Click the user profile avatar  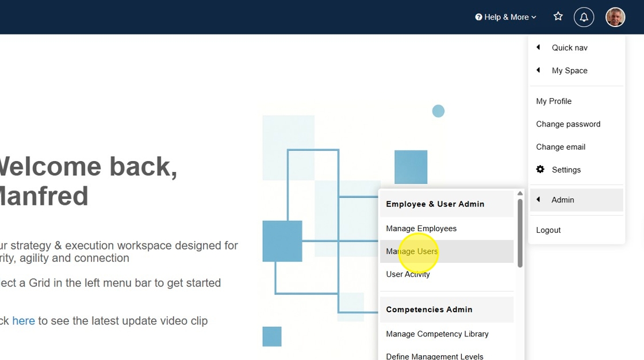tap(615, 17)
